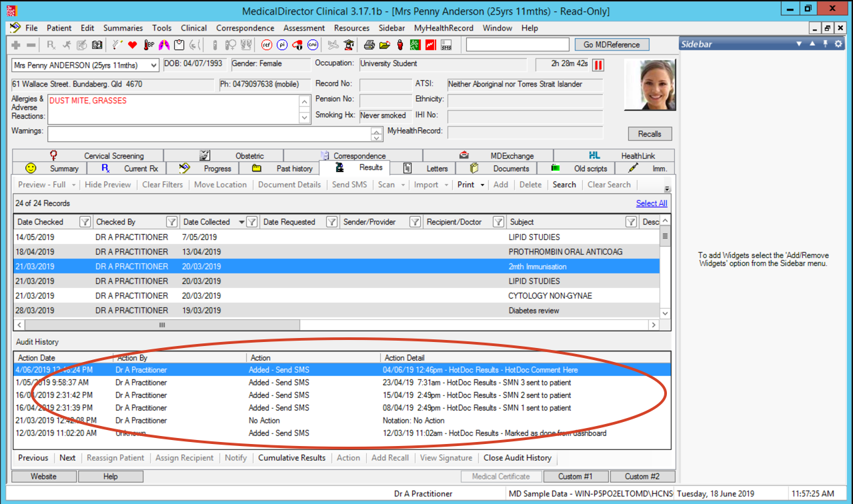853x504 pixels.
Task: Select the 'SMN 3 sent to patient' audit row
Action: point(343,383)
